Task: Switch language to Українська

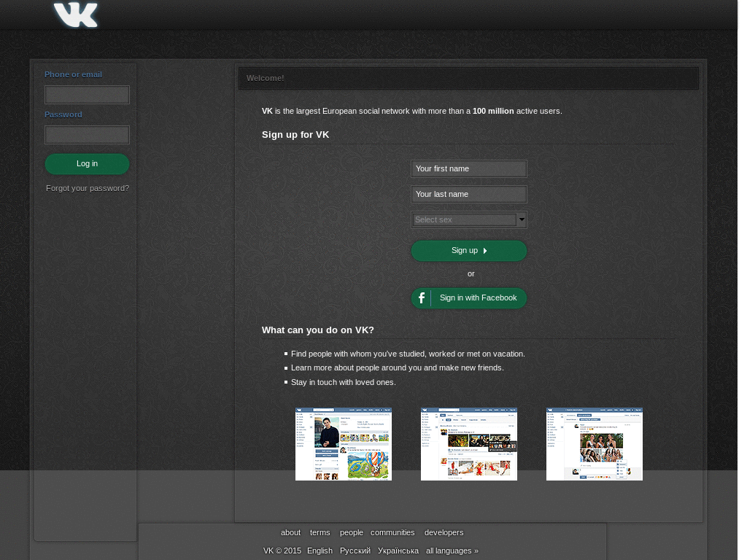Action: point(398,551)
